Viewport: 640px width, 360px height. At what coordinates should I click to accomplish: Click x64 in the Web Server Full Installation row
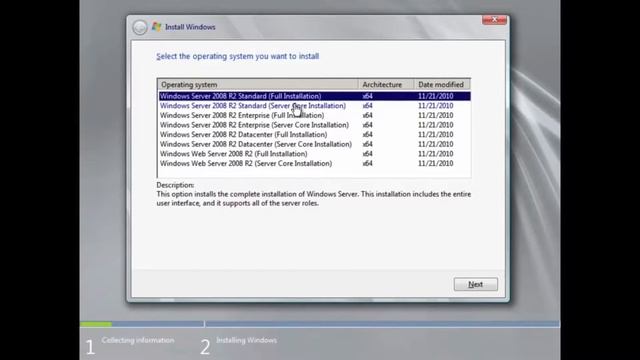pos(367,154)
